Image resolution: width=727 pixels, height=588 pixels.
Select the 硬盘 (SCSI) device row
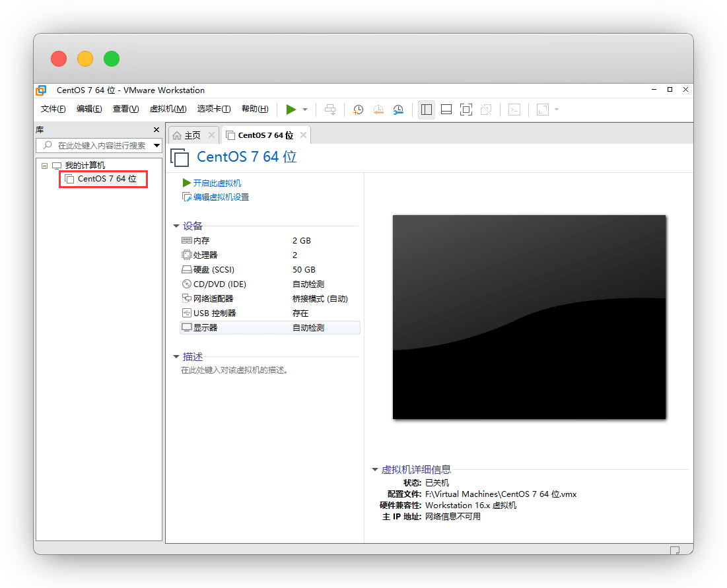pyautogui.click(x=269, y=270)
